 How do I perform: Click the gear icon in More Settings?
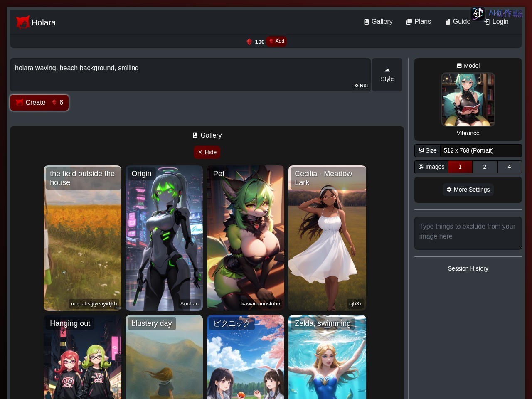coord(449,190)
